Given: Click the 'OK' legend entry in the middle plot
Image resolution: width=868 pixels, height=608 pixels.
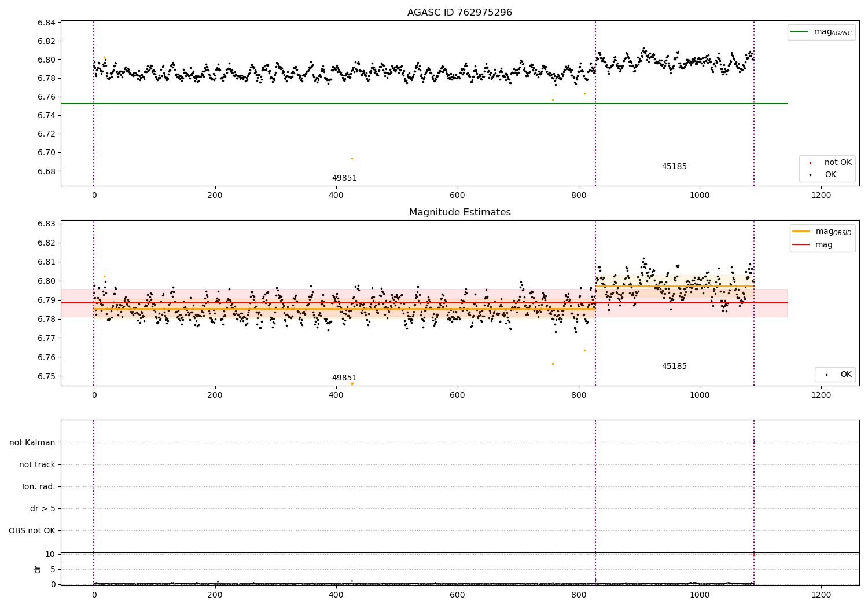Looking at the screenshot, I should pyautogui.click(x=838, y=375).
